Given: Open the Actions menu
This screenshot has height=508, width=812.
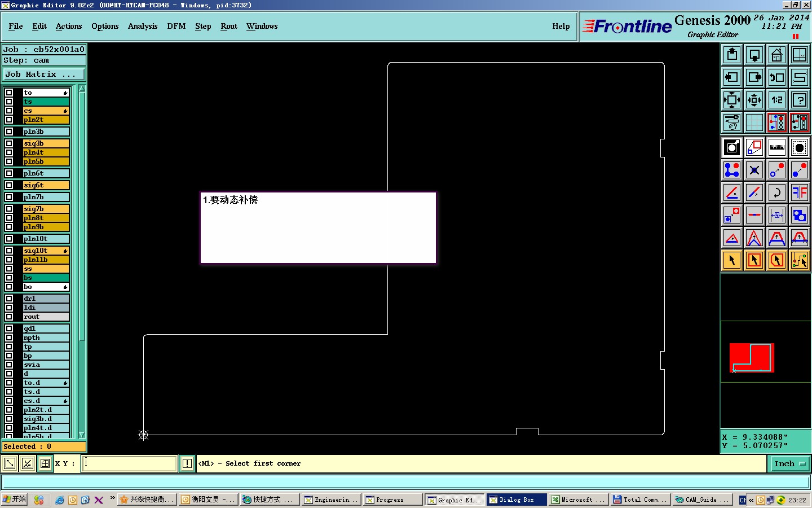Looking at the screenshot, I should click(69, 26).
